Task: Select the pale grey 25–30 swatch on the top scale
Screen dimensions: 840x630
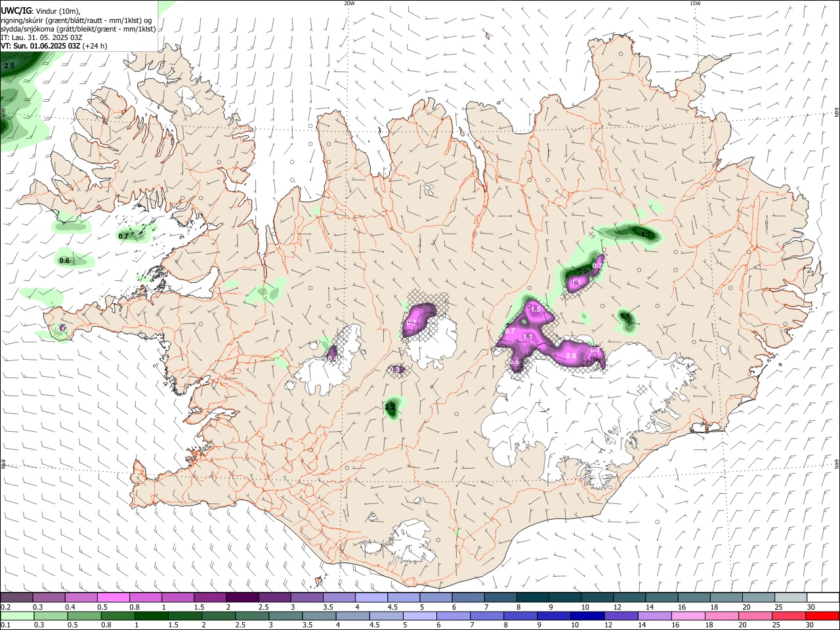Action: click(x=790, y=598)
